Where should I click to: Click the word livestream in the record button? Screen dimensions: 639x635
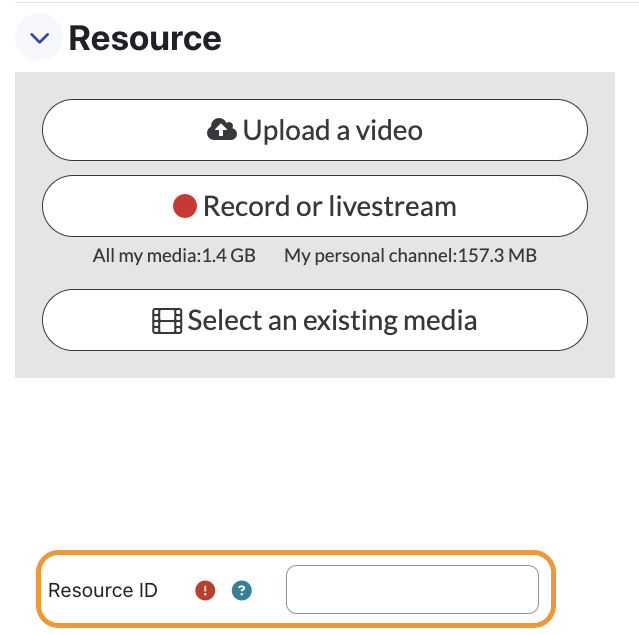tap(392, 206)
